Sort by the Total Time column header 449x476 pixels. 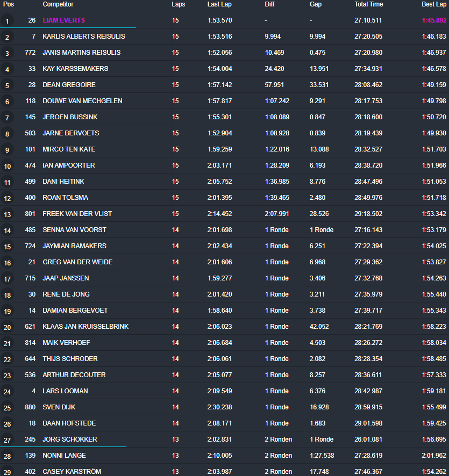(368, 4)
